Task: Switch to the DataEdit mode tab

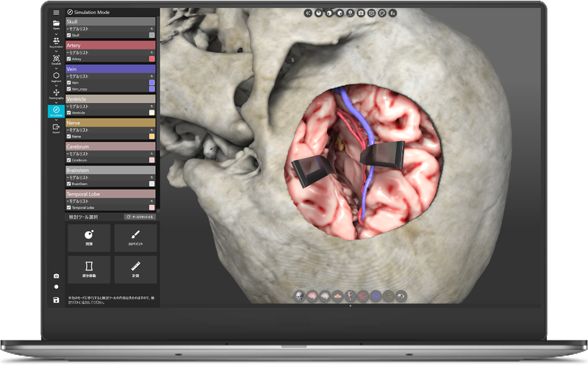Action: coord(57,60)
